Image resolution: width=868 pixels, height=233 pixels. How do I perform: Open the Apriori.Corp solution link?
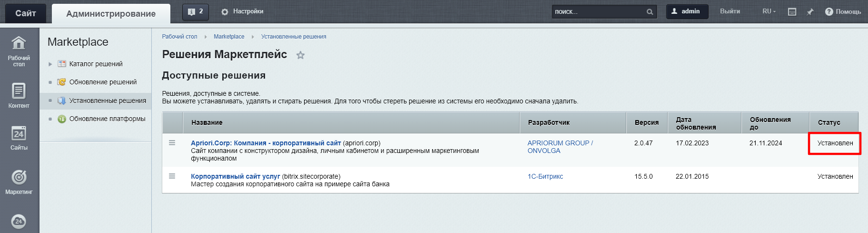(x=266, y=143)
